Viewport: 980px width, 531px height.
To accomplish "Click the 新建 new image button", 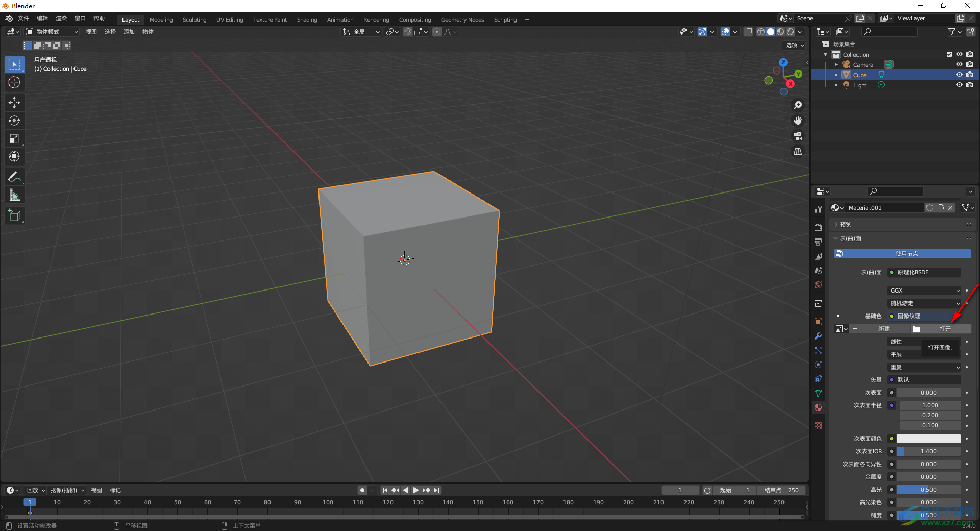I will coord(884,329).
